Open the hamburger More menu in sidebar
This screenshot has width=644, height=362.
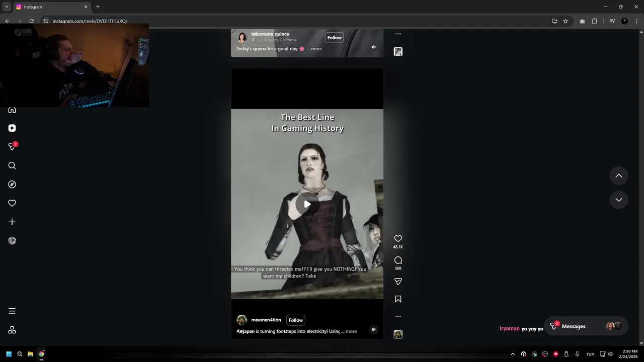(x=12, y=311)
